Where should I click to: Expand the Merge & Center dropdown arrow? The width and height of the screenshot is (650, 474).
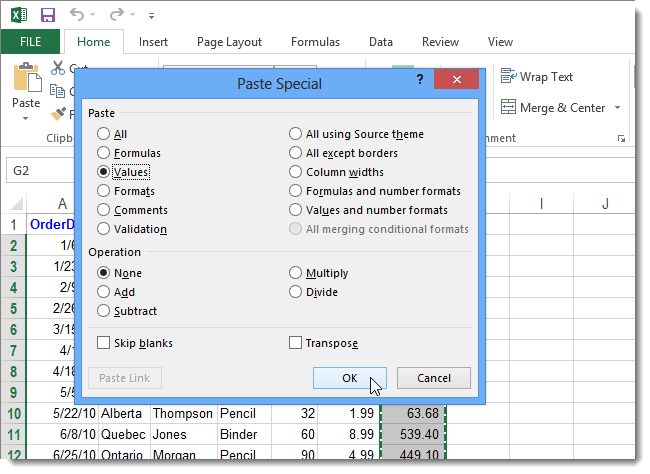(617, 108)
